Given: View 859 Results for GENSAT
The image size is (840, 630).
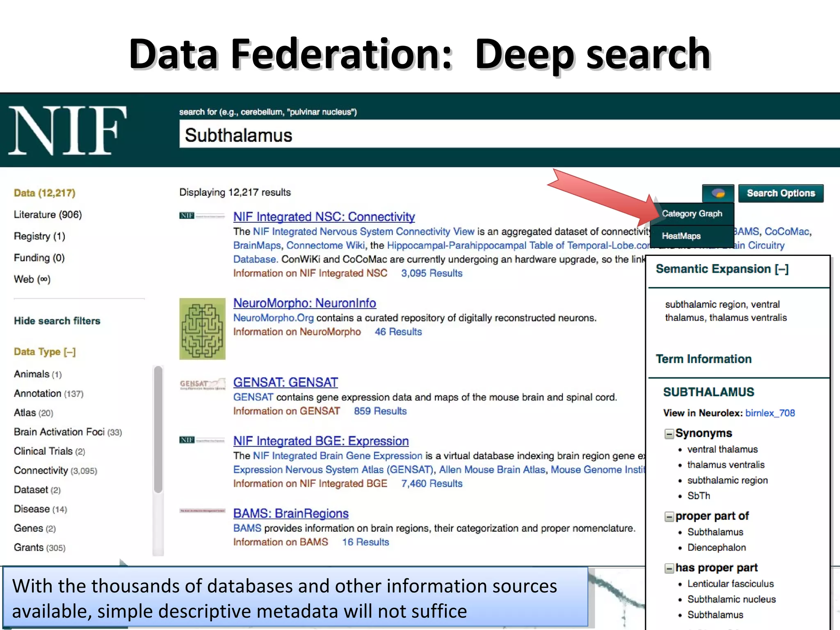Looking at the screenshot, I should pos(380,411).
